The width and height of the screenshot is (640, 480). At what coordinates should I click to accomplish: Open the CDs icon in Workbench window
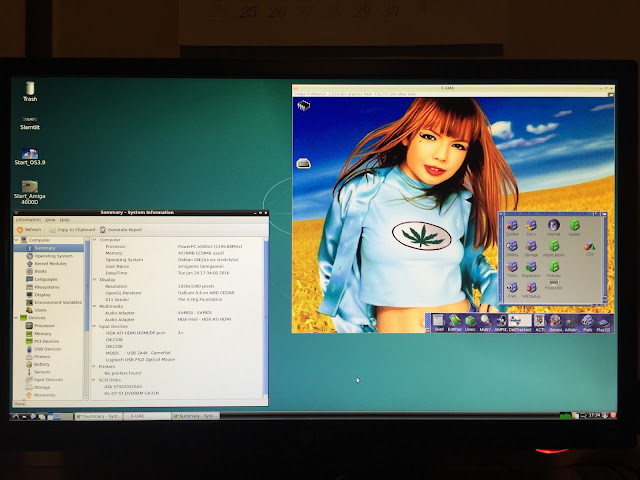coord(589,249)
